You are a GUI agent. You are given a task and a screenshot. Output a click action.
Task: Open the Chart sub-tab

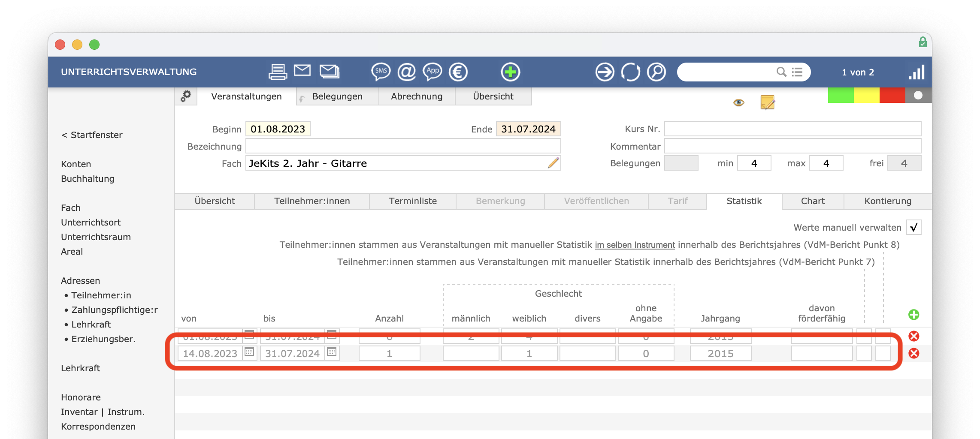click(813, 201)
